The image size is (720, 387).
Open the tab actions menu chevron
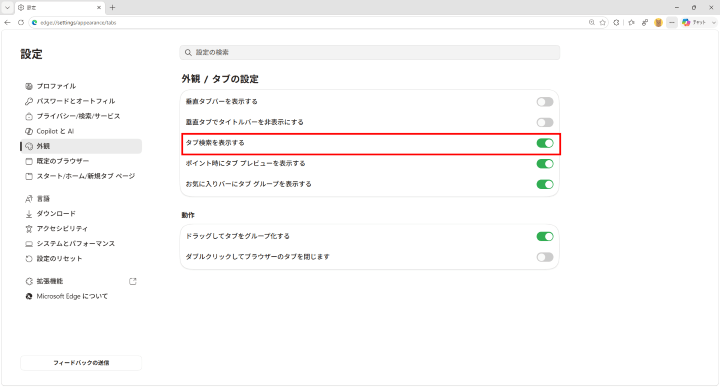pos(7,7)
